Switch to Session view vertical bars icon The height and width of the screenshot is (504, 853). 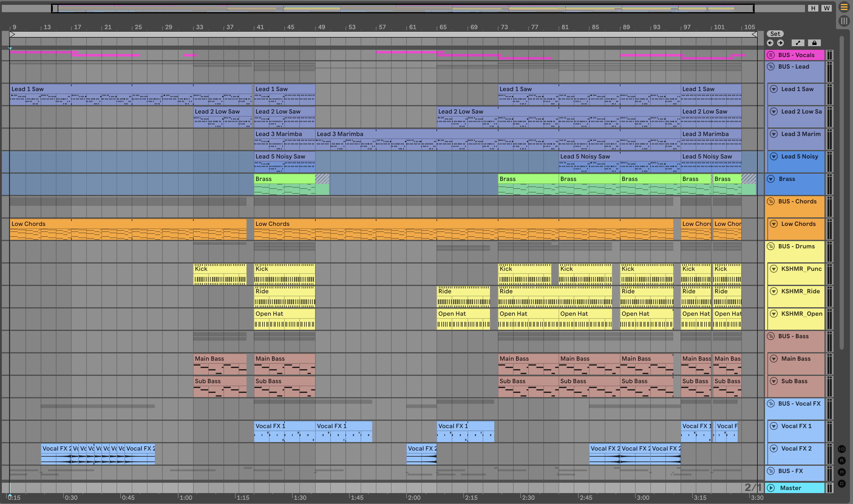[844, 21]
